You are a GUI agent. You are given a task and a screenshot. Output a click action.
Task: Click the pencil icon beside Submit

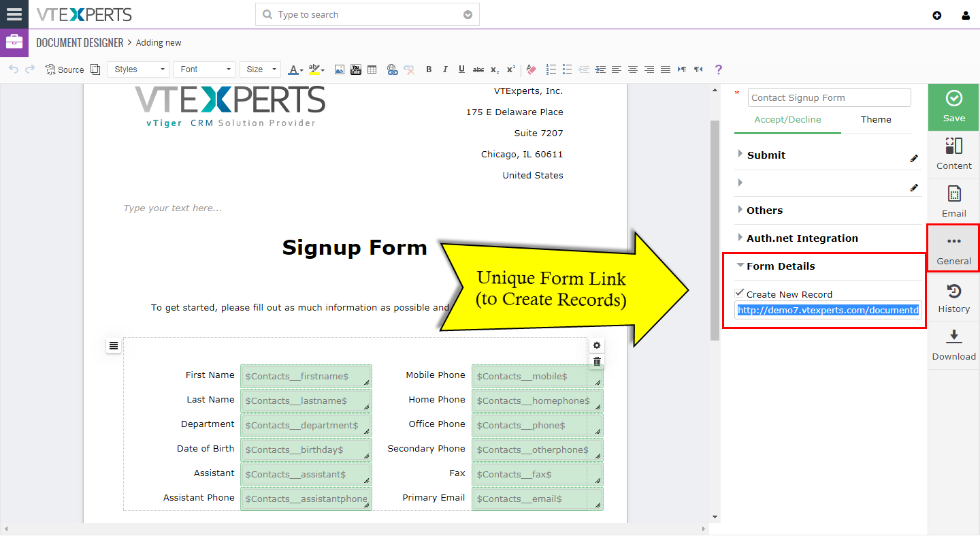point(914,159)
